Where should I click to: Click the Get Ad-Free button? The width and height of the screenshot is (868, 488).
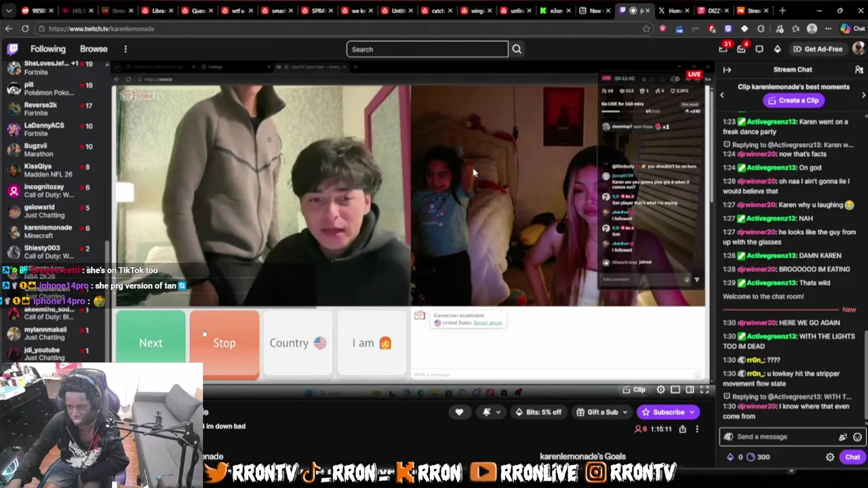(x=818, y=49)
